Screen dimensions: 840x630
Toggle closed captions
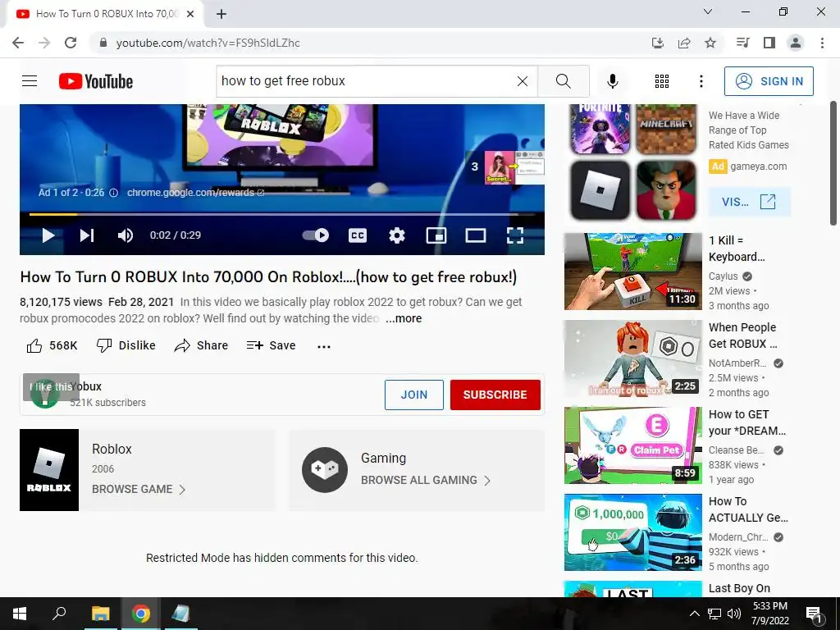point(358,235)
